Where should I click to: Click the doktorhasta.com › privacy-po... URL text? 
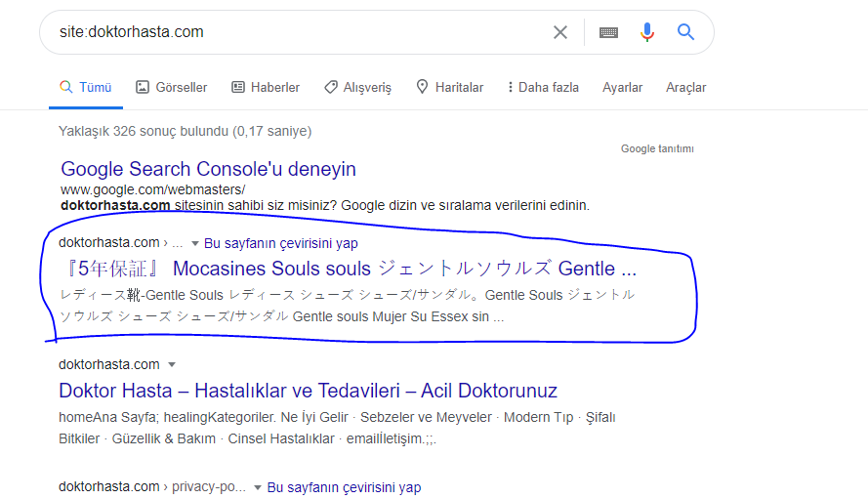[152, 487]
